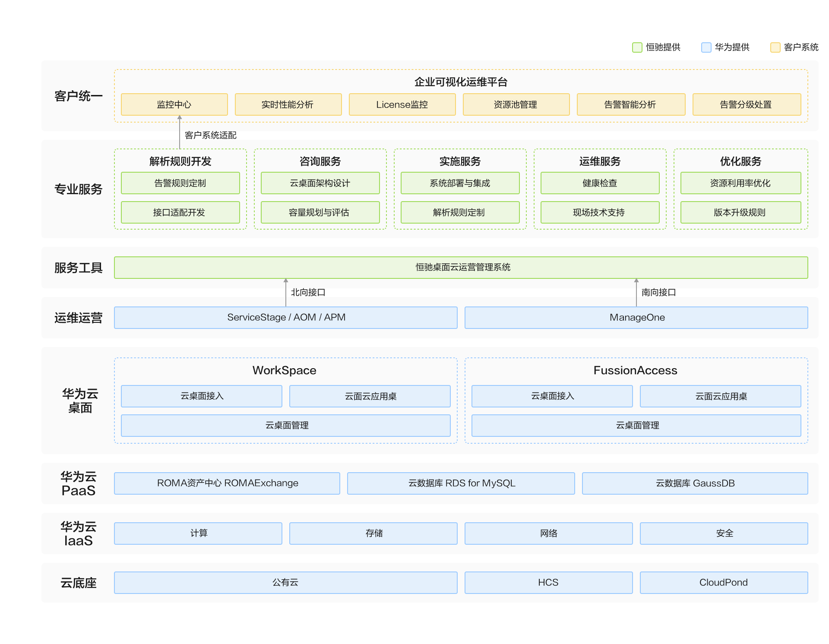829x644 pixels.
Task: Open the 资源池管理 box
Action: 516,104
